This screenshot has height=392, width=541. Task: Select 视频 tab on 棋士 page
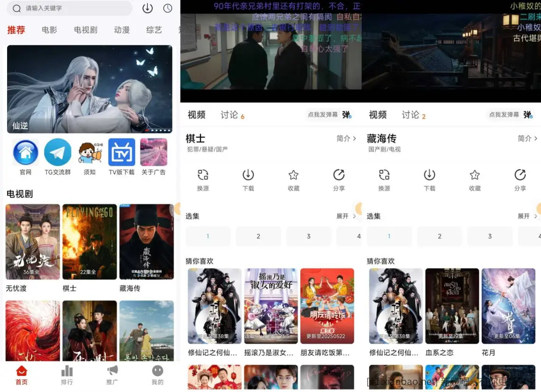pyautogui.click(x=197, y=115)
